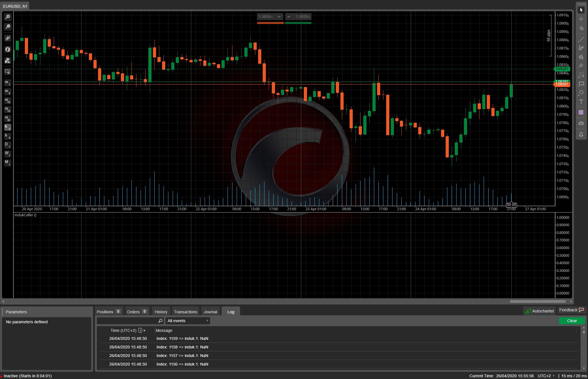Click the chart scroll left arrow
Image resolution: width=588 pixels, height=379 pixels.
3,301
